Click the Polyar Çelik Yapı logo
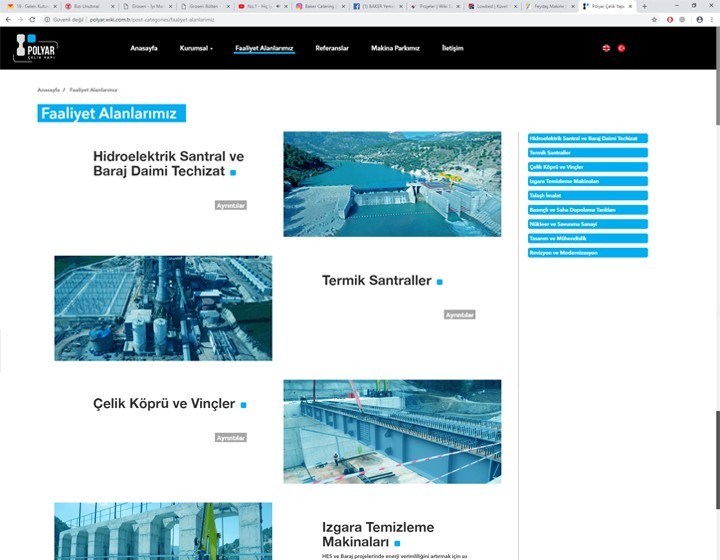720x560 pixels. pos(35,48)
